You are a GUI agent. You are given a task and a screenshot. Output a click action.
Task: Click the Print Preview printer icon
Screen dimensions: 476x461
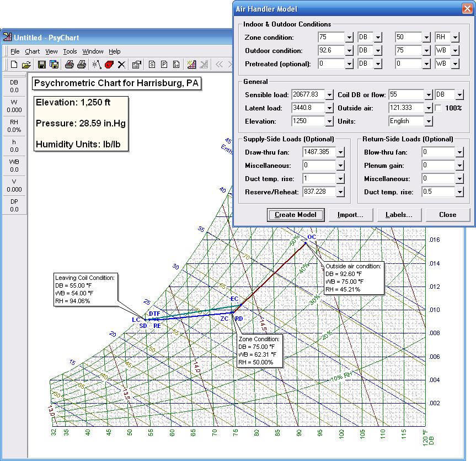click(69, 65)
